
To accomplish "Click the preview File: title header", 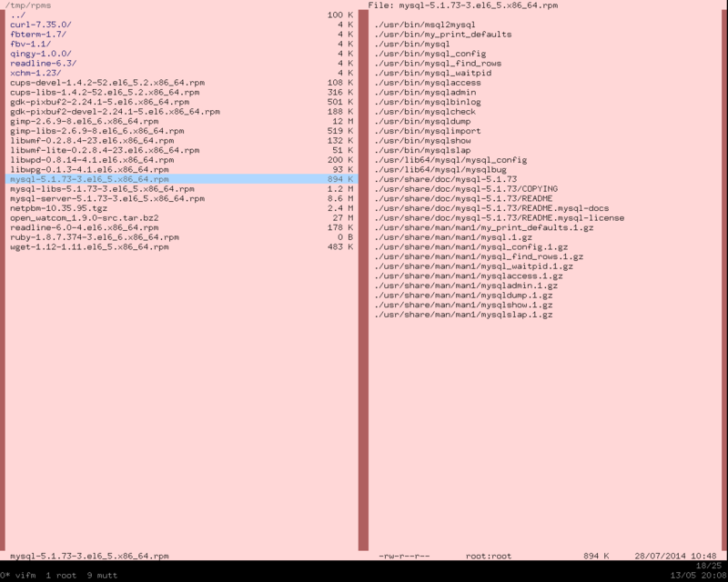I will tap(463, 5).
